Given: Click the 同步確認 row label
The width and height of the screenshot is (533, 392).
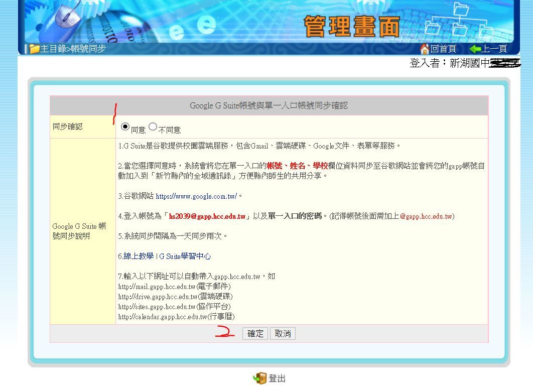Looking at the screenshot, I should (x=67, y=127).
